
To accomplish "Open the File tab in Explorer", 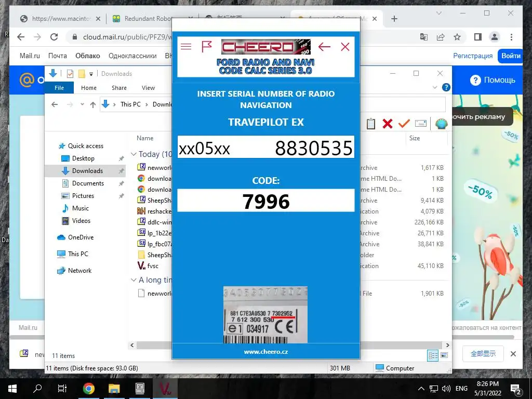I will click(59, 87).
